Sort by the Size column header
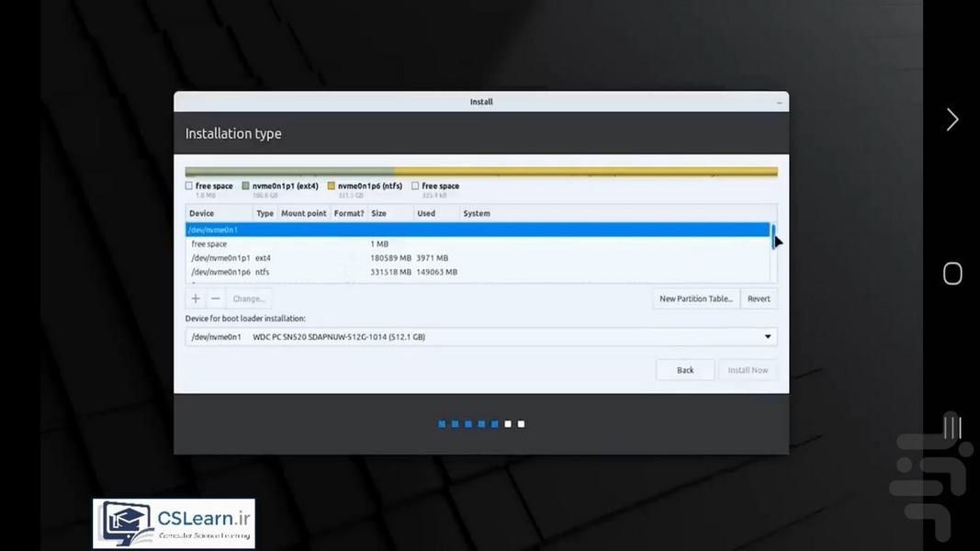 tap(379, 213)
